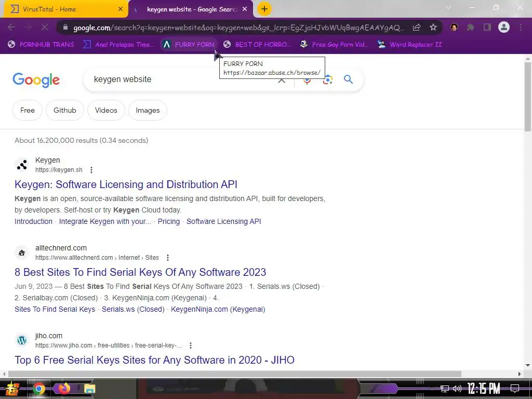Image resolution: width=532 pixels, height=399 pixels.
Task: Open a new tab with the plus button
Action: (x=264, y=9)
